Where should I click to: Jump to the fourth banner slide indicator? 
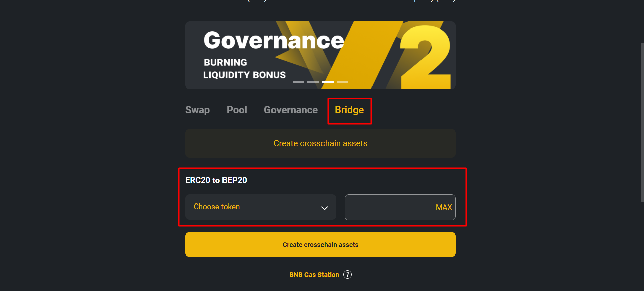tap(343, 82)
